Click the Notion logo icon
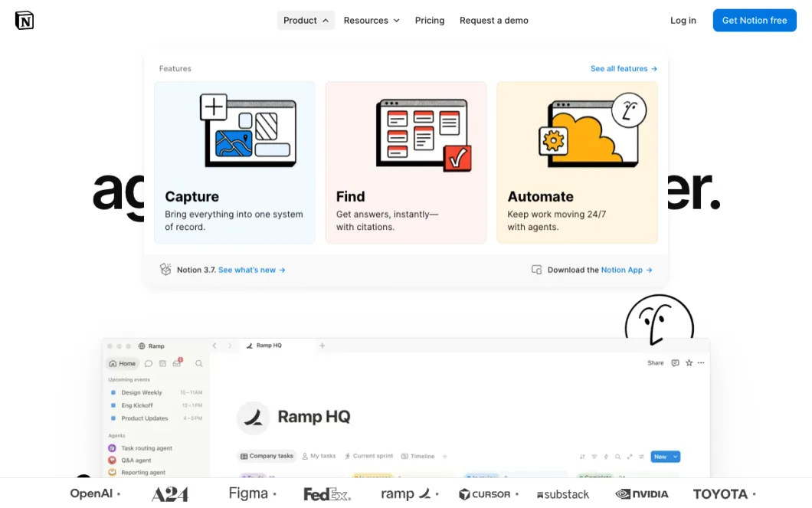This screenshot has height=508, width=812. pos(25,20)
